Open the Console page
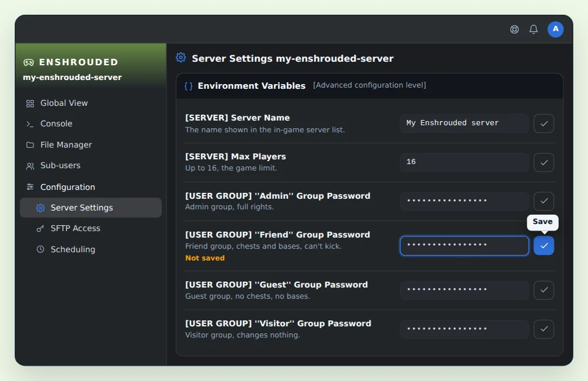This screenshot has width=588, height=381. 91,123
